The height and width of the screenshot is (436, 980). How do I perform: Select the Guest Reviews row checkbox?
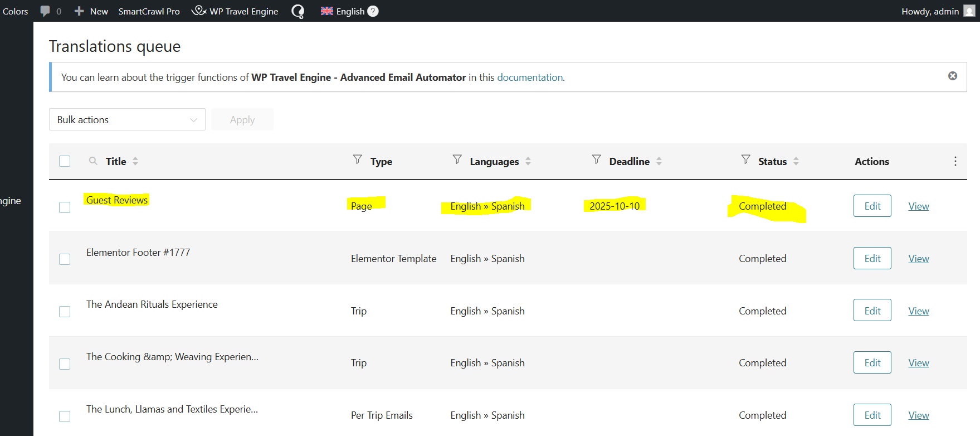point(65,207)
